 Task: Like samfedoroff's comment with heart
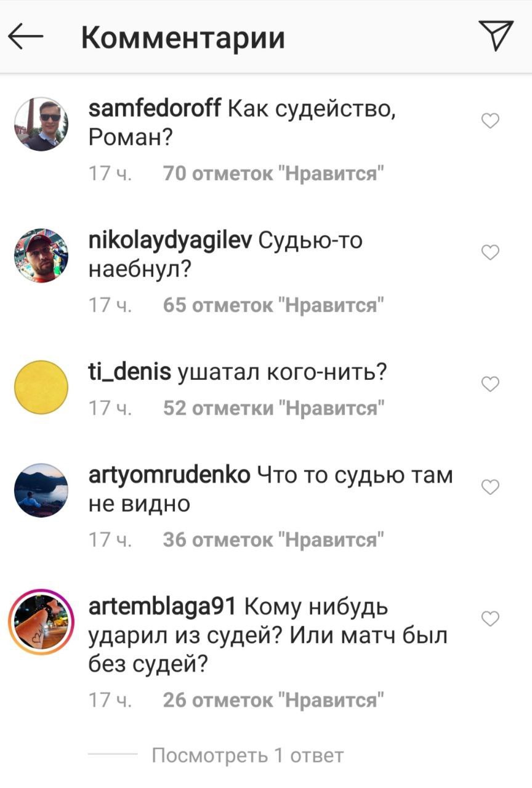click(490, 121)
